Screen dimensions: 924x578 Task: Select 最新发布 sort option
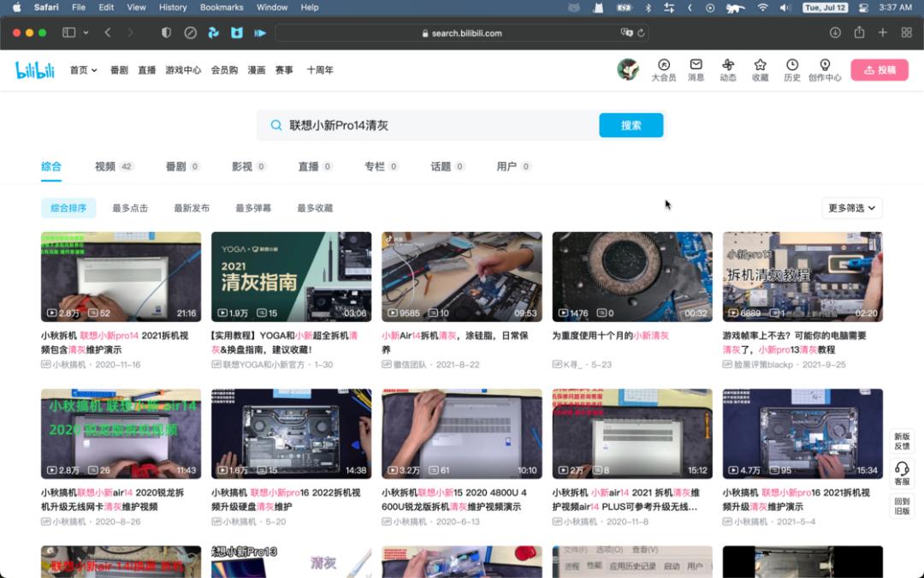192,208
